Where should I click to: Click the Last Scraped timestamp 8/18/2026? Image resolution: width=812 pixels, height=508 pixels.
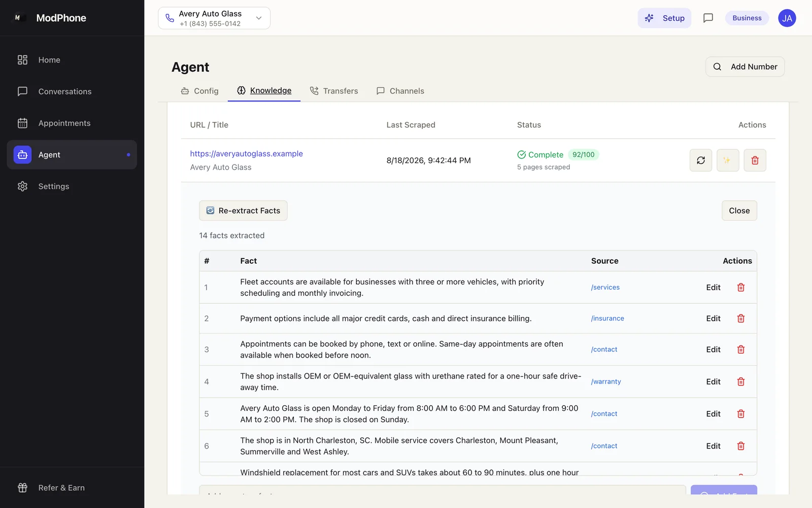pyautogui.click(x=429, y=161)
